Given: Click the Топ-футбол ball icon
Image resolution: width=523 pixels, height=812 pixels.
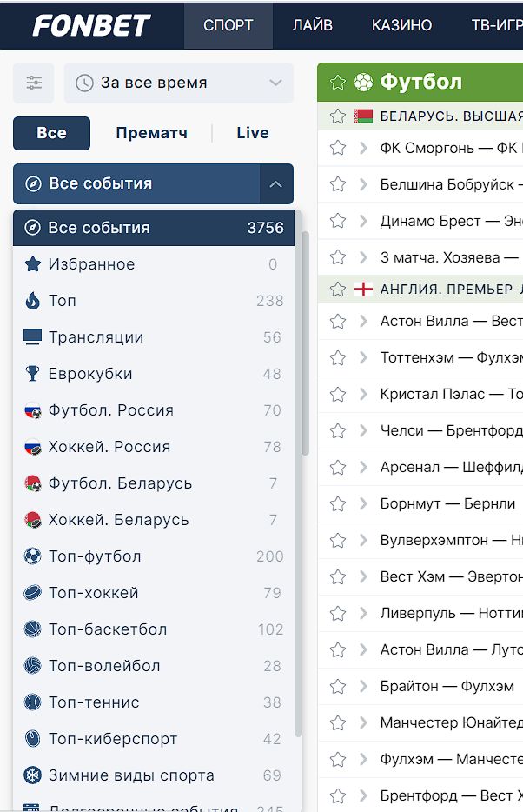Looking at the screenshot, I should coord(33,556).
